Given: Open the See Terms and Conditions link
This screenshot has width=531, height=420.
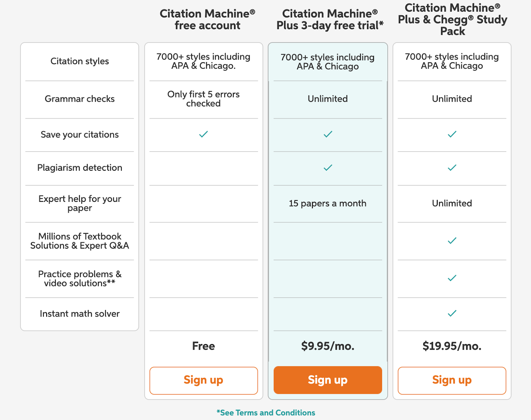Looking at the screenshot, I should (x=266, y=413).
